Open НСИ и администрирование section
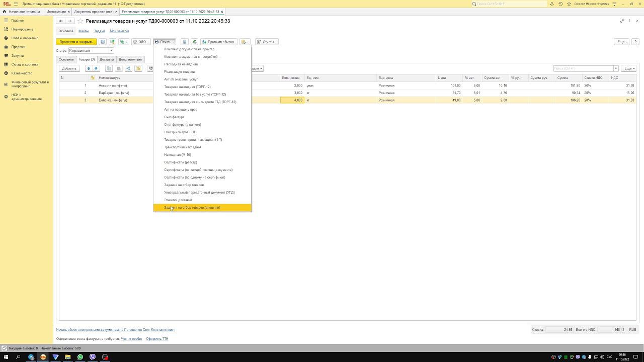 click(x=26, y=97)
